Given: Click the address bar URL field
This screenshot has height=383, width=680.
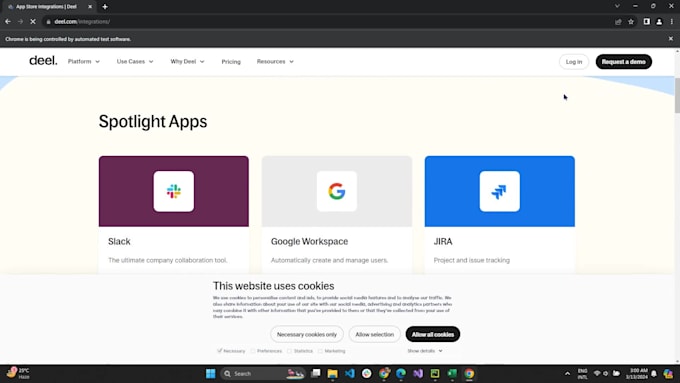Looking at the screenshot, I should (x=330, y=21).
